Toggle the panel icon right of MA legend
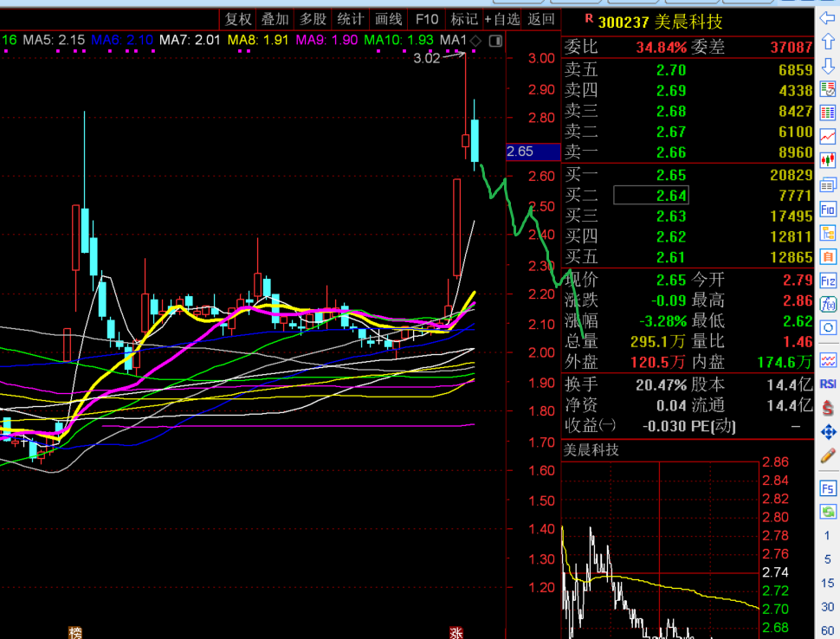Screen dimensions: 840x639 [x=495, y=41]
